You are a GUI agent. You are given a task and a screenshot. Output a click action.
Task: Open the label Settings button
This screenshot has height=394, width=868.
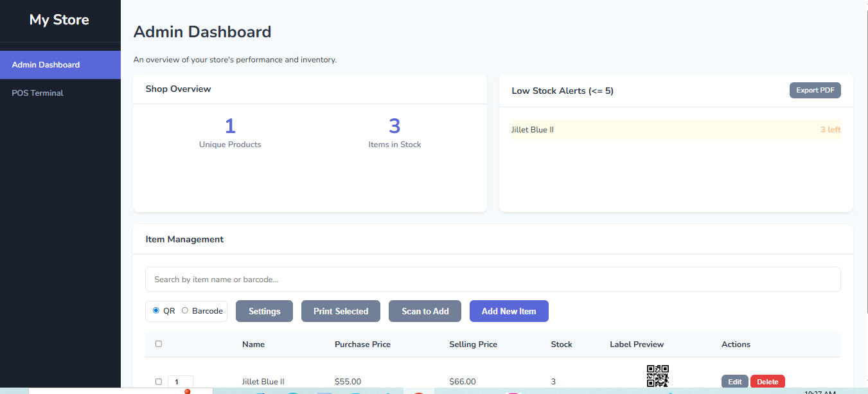click(264, 311)
